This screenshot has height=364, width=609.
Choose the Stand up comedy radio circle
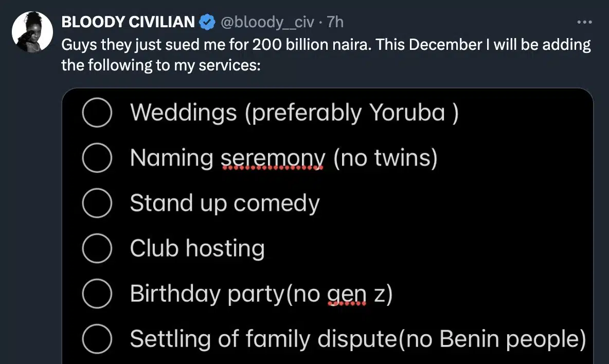pyautogui.click(x=97, y=203)
